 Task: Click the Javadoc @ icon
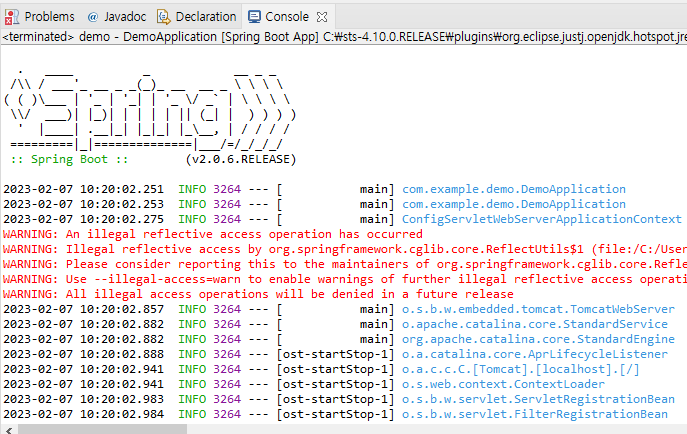point(93,17)
